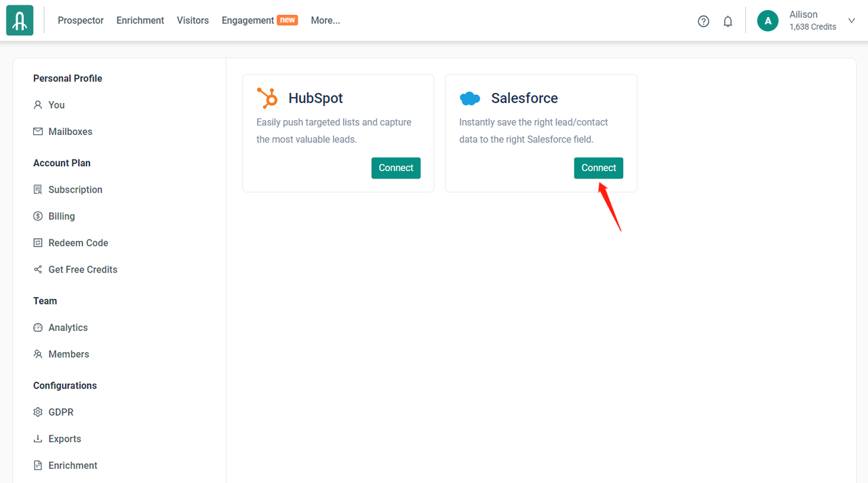Image resolution: width=868 pixels, height=483 pixels.
Task: Open the help question mark icon
Action: pyautogui.click(x=703, y=21)
